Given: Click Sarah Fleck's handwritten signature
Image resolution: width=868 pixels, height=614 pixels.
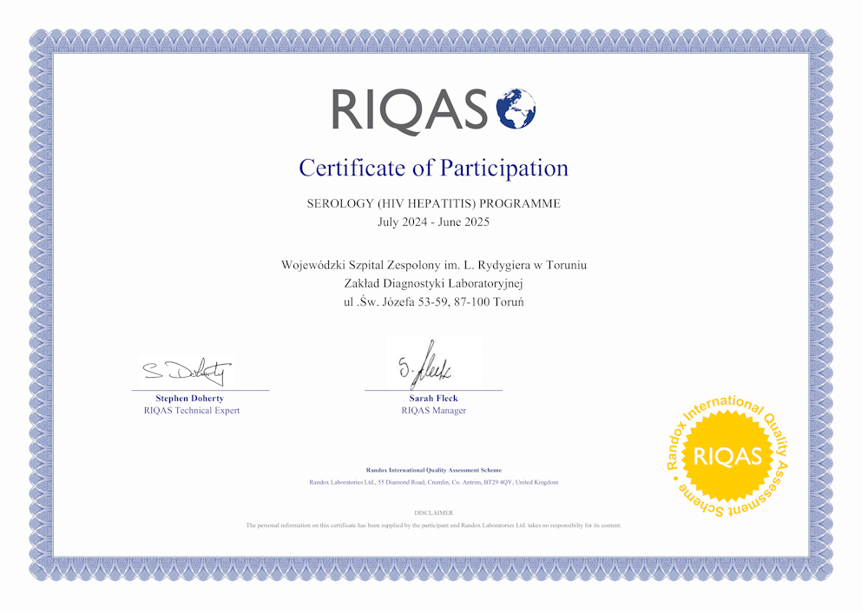Looking at the screenshot, I should point(431,366).
